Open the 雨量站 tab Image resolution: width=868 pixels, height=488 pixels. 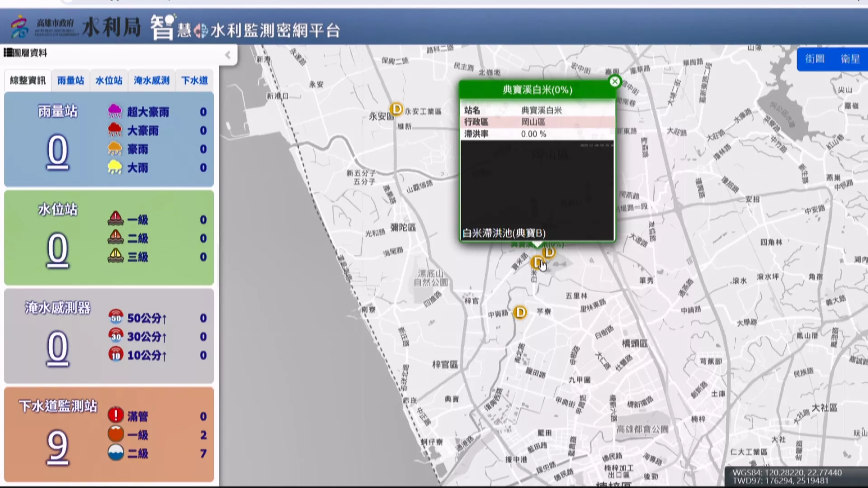point(71,80)
